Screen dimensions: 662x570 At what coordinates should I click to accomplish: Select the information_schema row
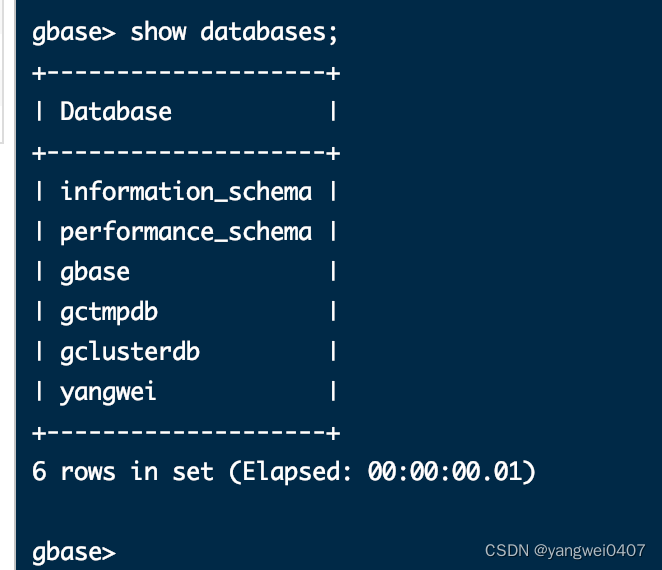(x=186, y=191)
